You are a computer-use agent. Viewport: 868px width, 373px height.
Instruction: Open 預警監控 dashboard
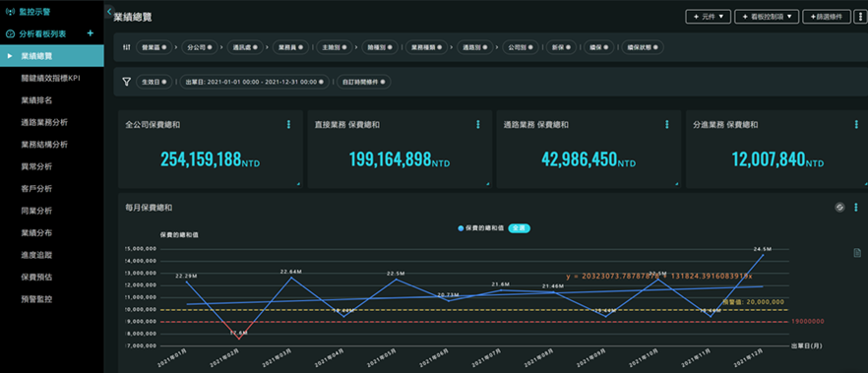[x=36, y=299]
